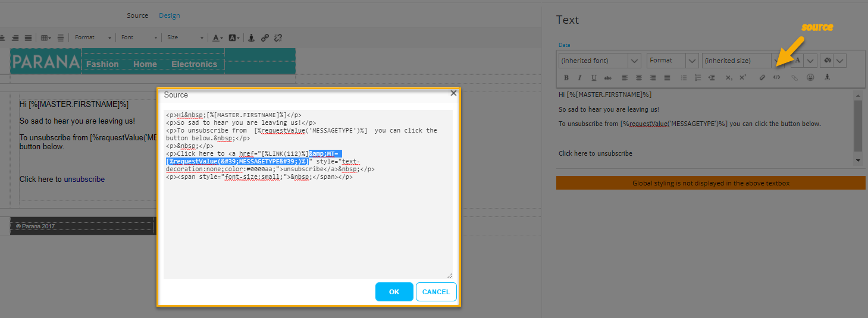Click OK in the Source dialog
Viewport: 868px width, 318px height.
(x=394, y=292)
